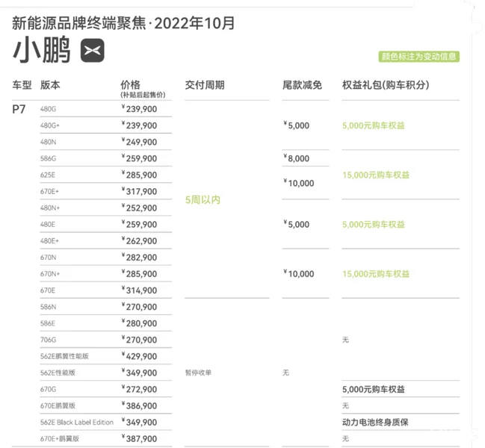Select the 586N version label
This screenshot has height=448, width=485.
pyautogui.click(x=48, y=307)
